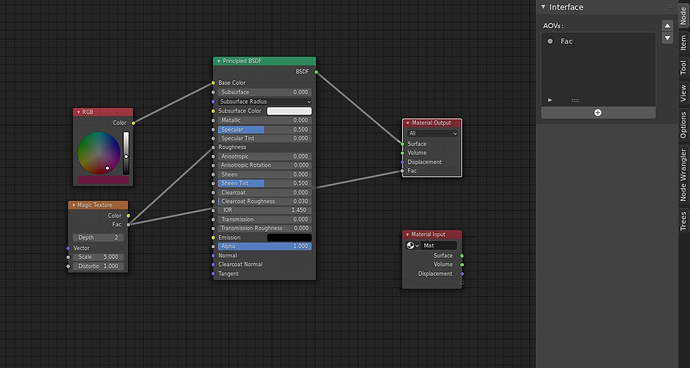Click the Magic Texture Distortion 1.000 field
Image resolution: width=690 pixels, height=368 pixels.
pos(98,266)
